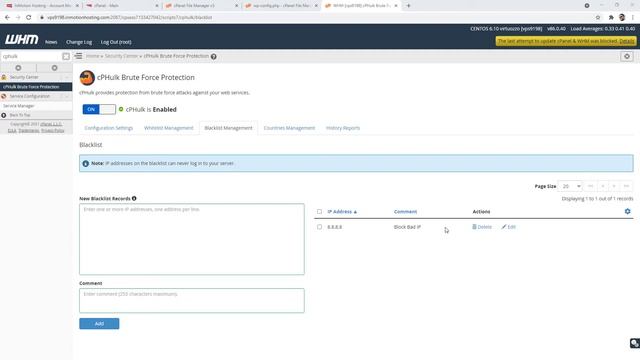Viewport: 640px width, 360px height.
Task: Open Details in the update blocked banner
Action: pyautogui.click(x=627, y=41)
